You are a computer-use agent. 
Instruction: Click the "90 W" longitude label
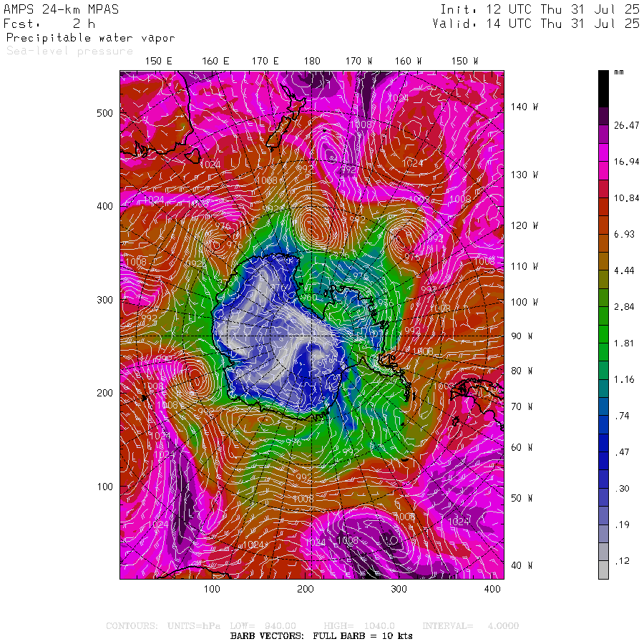click(522, 336)
